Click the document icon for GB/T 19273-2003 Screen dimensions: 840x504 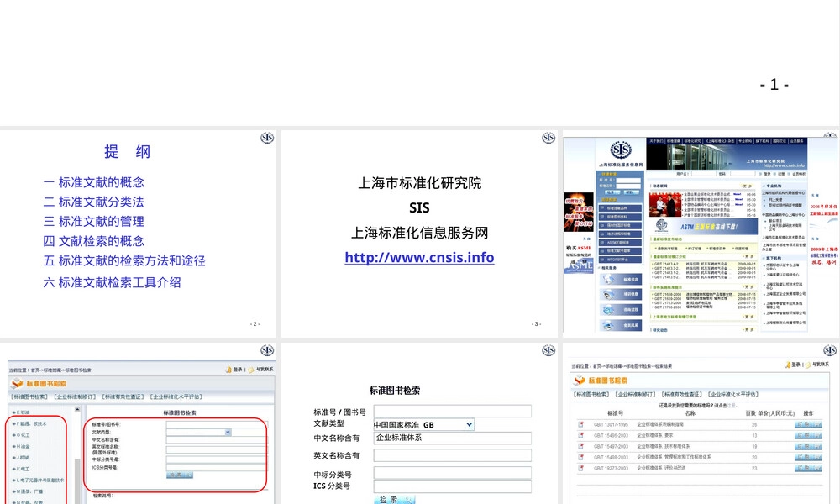pos(580,468)
